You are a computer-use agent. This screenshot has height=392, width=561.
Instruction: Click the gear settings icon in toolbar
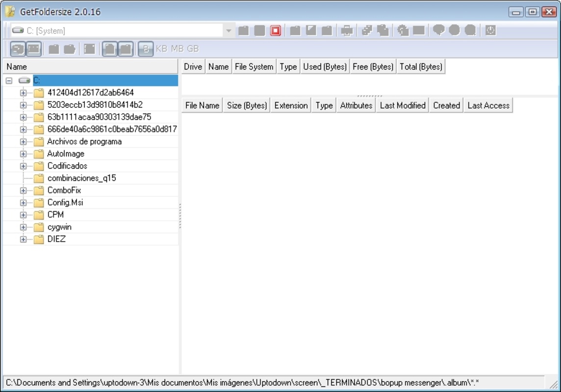(403, 31)
